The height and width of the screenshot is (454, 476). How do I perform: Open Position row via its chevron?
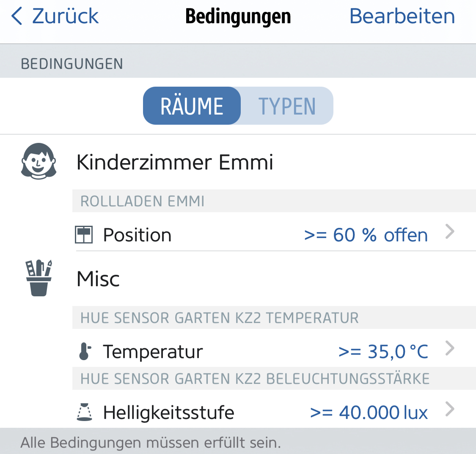tap(450, 232)
